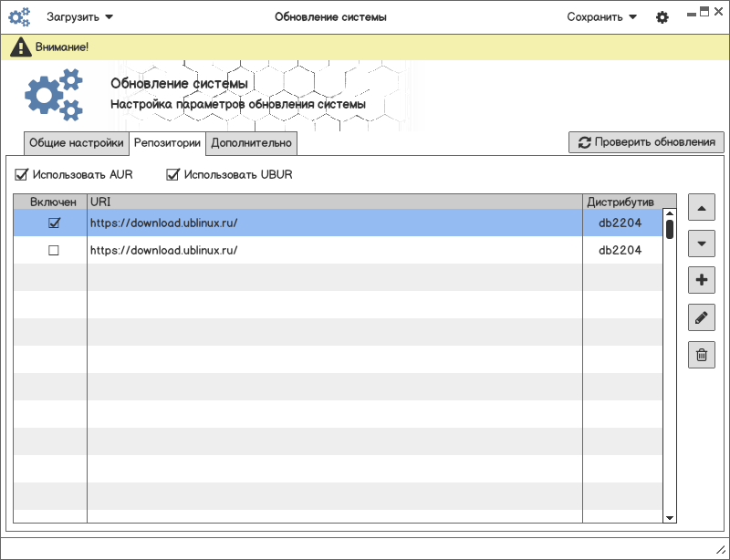
Task: Toggle the Использовать AUR checkbox
Action: click(21, 175)
